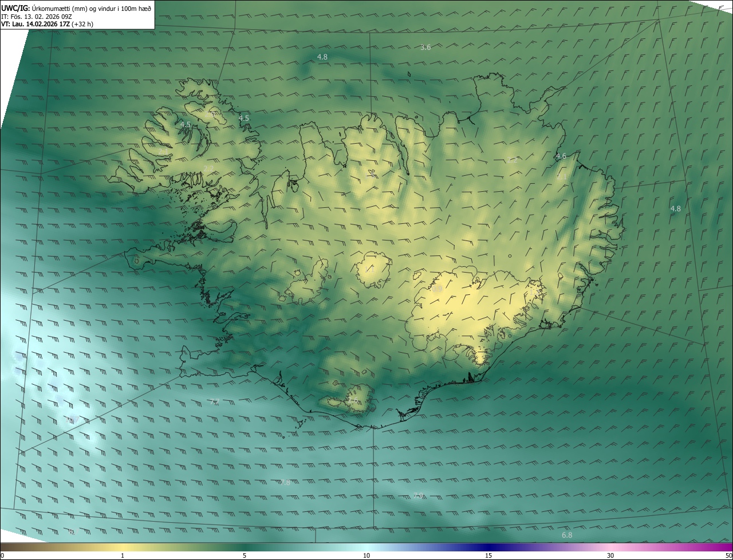Click the 4.5 value inside the Westfjords
This screenshot has width=733, height=560.
click(186, 124)
